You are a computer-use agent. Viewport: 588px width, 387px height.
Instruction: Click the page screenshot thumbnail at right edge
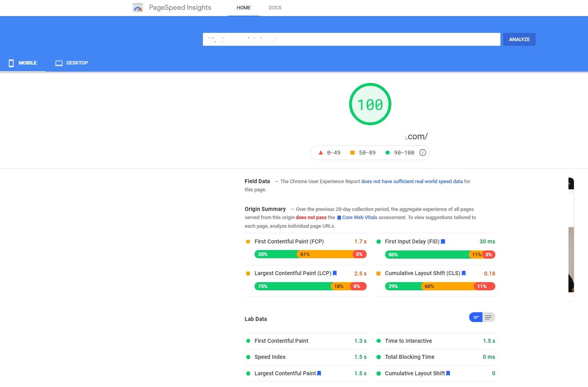(x=571, y=239)
